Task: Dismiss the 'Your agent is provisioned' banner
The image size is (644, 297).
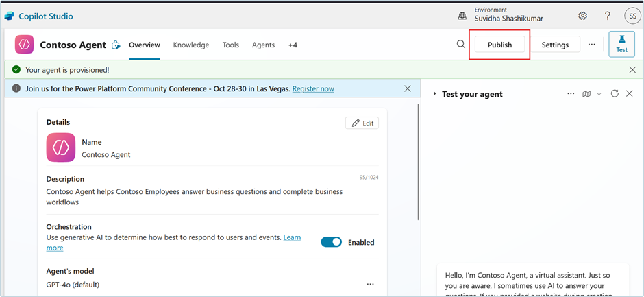Action: click(x=632, y=70)
